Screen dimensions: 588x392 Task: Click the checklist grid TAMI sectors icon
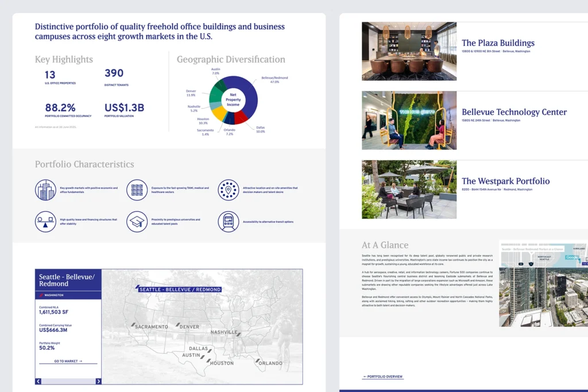tap(137, 190)
